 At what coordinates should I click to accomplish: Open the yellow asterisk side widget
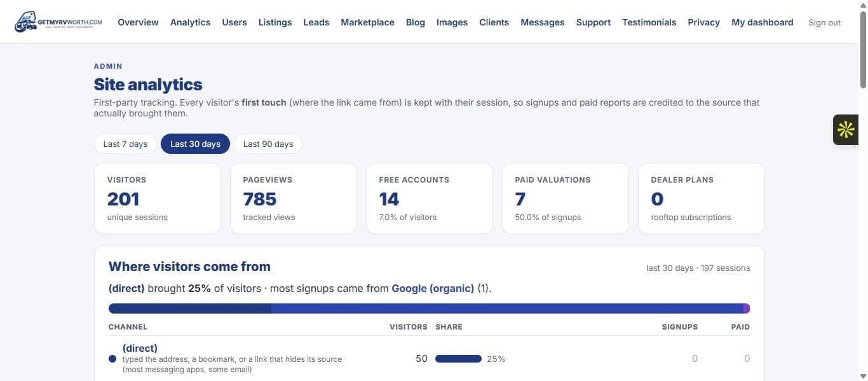(846, 130)
